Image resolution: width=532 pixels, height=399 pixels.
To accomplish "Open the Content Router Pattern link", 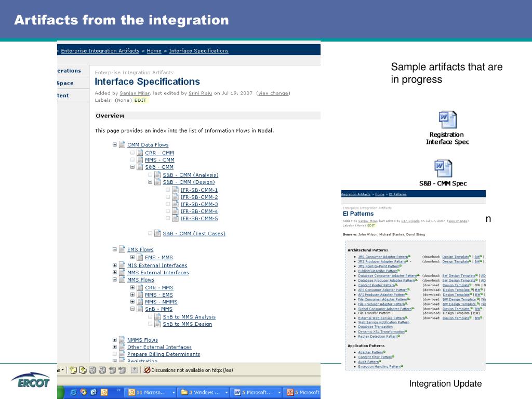I will [376, 285].
